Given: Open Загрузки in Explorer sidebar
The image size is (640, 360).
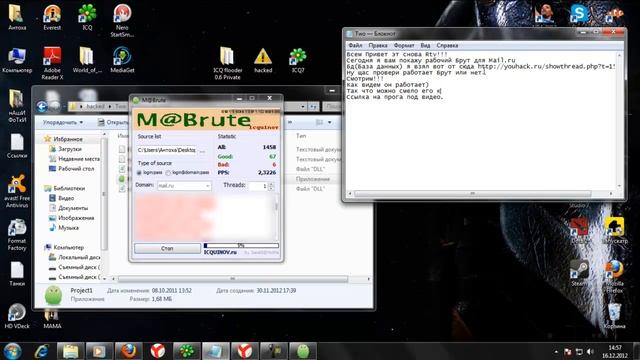Looking at the screenshot, I should point(70,149).
